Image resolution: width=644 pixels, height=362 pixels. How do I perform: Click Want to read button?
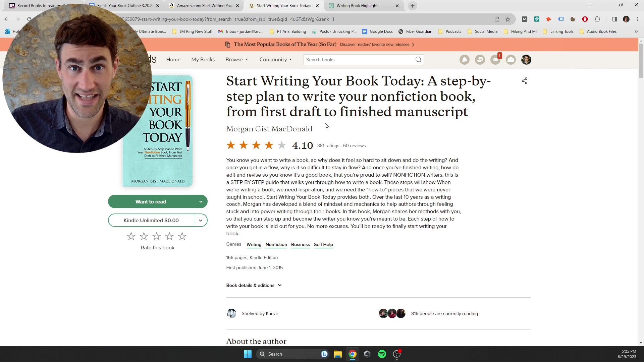pyautogui.click(x=151, y=201)
